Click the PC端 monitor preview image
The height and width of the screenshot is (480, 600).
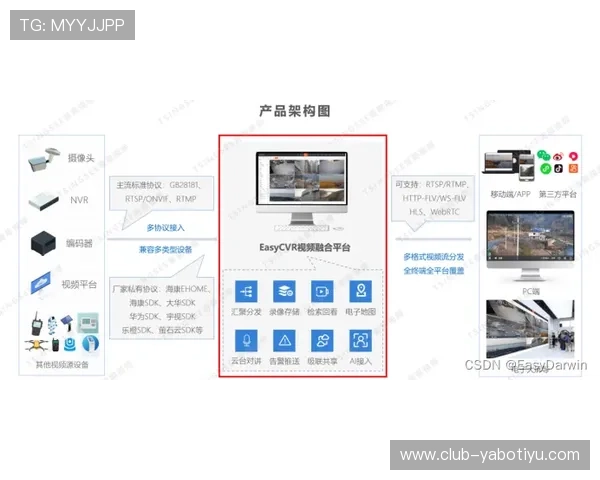[530, 236]
